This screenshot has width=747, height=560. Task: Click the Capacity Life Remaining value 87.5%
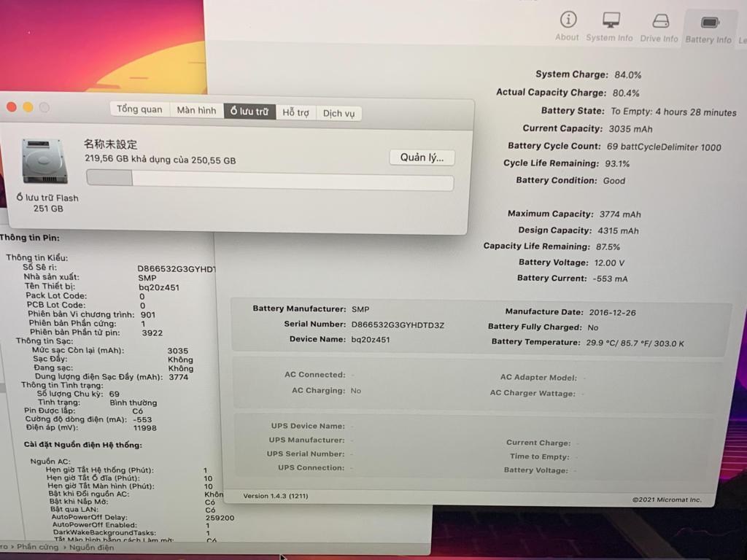608,247
